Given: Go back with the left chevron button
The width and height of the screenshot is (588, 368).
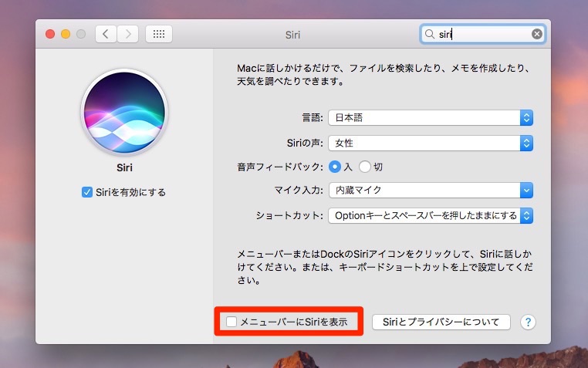Looking at the screenshot, I should tap(106, 34).
